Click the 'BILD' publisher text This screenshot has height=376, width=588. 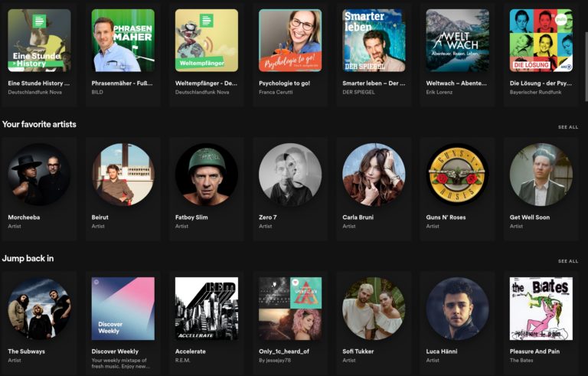coord(97,92)
